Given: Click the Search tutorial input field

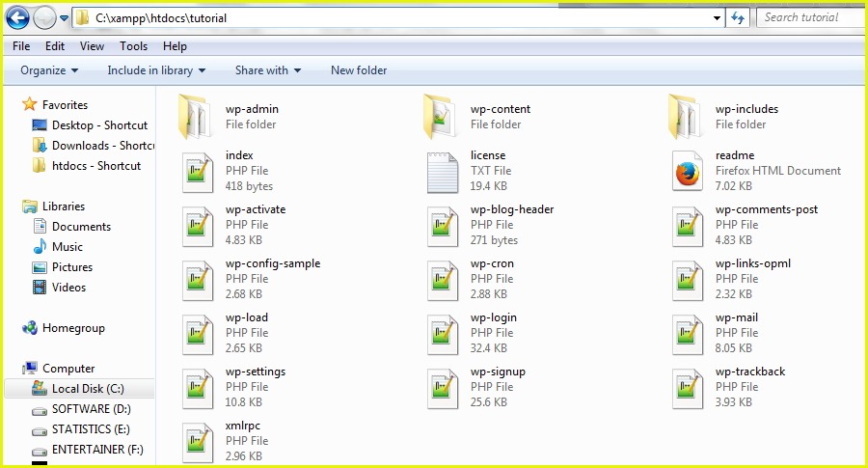Looking at the screenshot, I should tap(810, 17).
